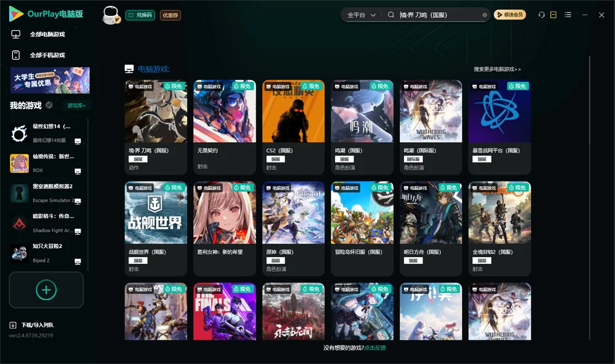
Task: Open the 鸣潮 (国际服) game card
Action: [x=430, y=127]
